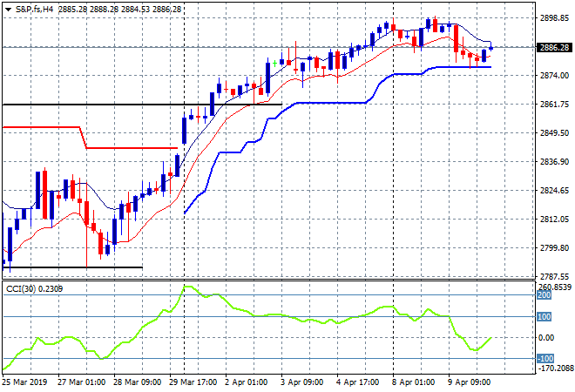This screenshot has width=575, height=392.
Task: Open the chart menu triangle beside S&P.fs,H4
Action: point(8,10)
